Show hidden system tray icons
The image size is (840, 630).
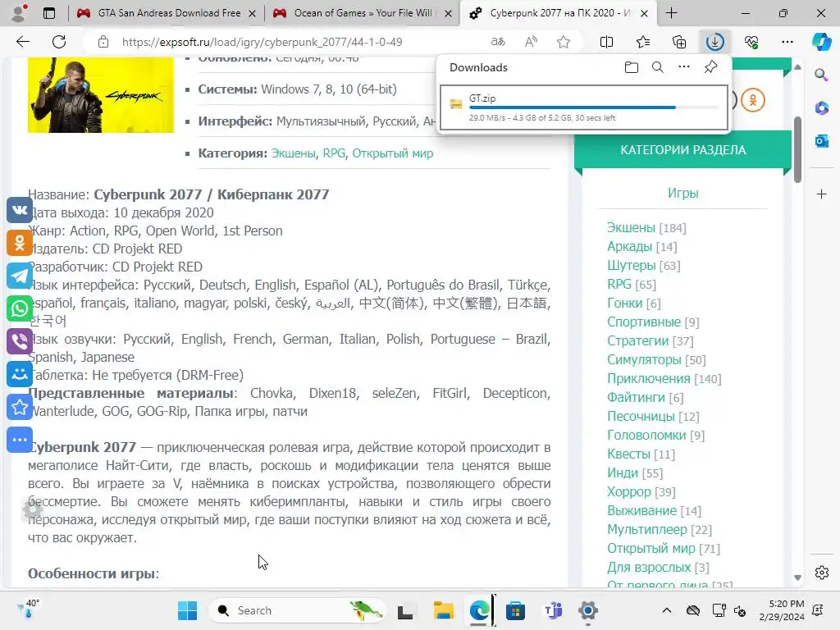click(x=666, y=610)
